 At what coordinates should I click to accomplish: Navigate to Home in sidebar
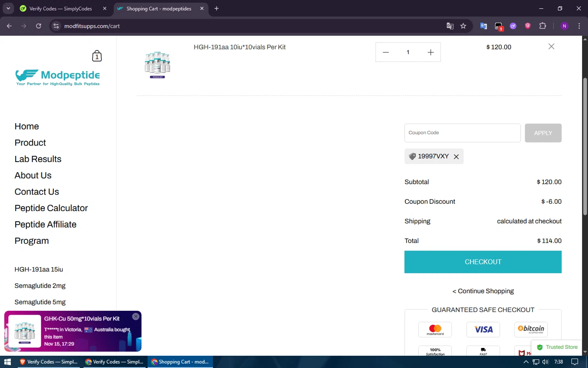pos(27,126)
